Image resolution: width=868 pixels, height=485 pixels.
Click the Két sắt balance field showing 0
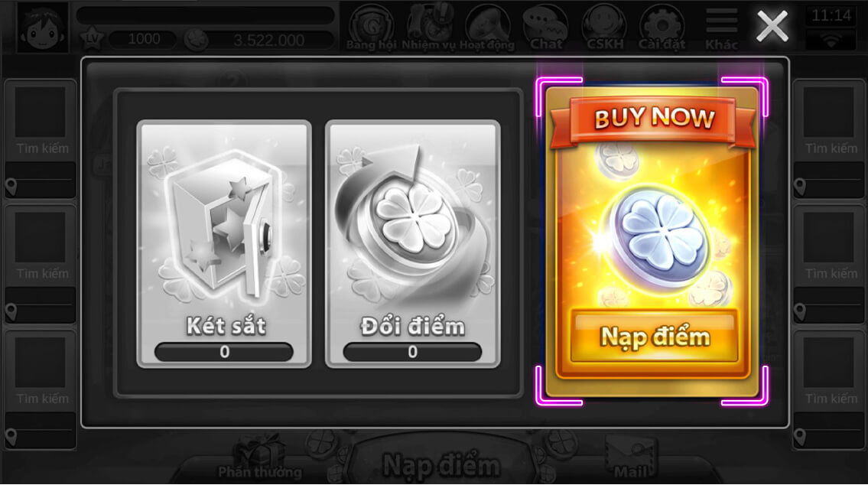tap(223, 352)
